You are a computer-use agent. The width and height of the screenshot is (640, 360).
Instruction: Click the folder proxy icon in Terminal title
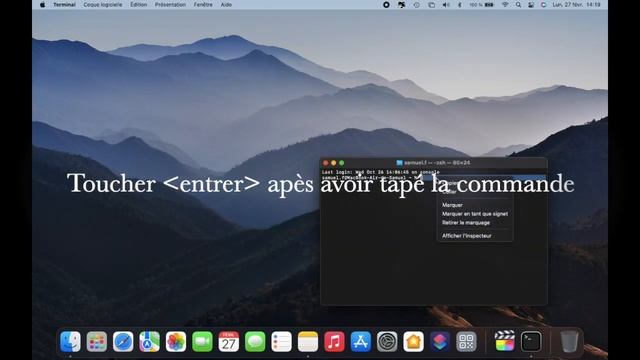[400, 162]
